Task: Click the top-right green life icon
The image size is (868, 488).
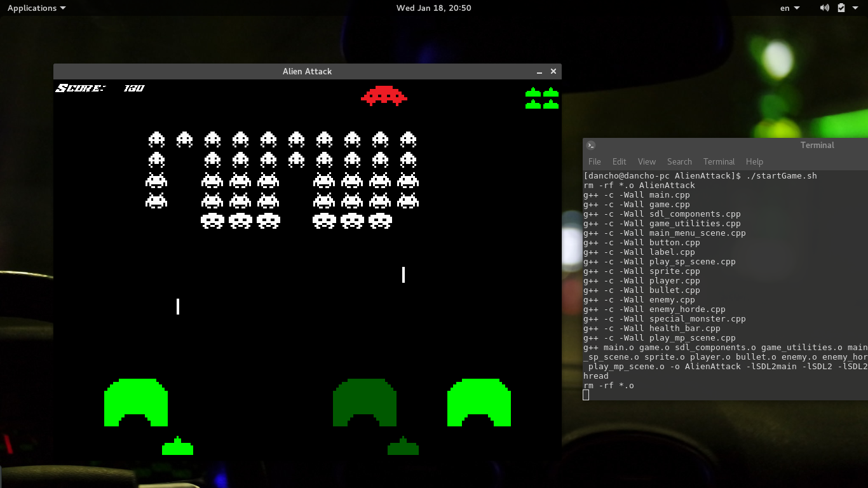Action: tap(551, 92)
